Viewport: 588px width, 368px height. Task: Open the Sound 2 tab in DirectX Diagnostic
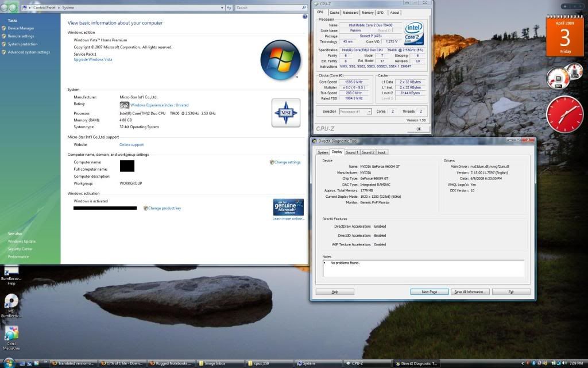pyautogui.click(x=367, y=152)
